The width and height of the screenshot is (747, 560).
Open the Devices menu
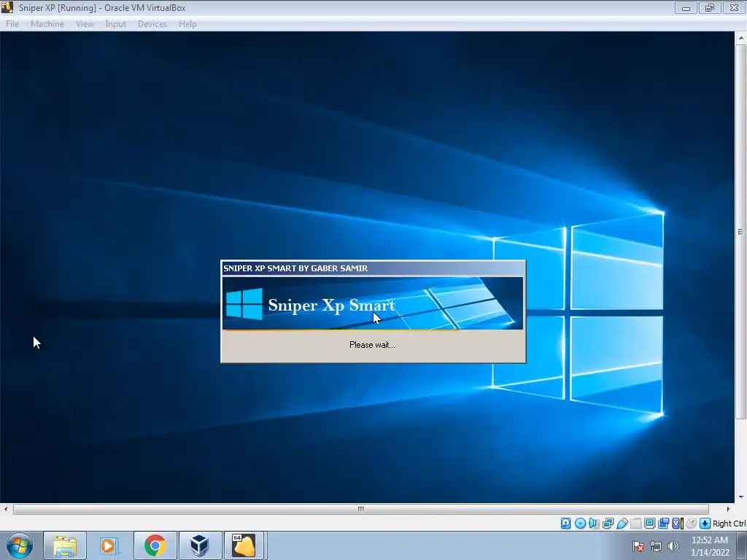(x=152, y=24)
